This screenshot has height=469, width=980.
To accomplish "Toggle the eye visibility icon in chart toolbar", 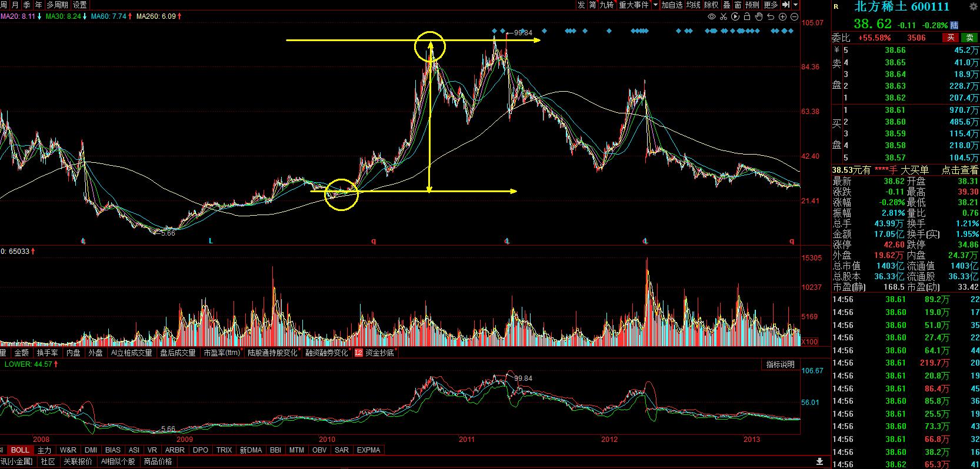I will 712,16.
